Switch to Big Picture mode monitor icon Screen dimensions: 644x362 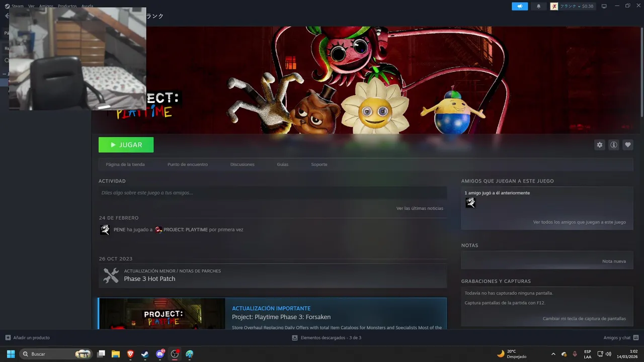[604, 6]
